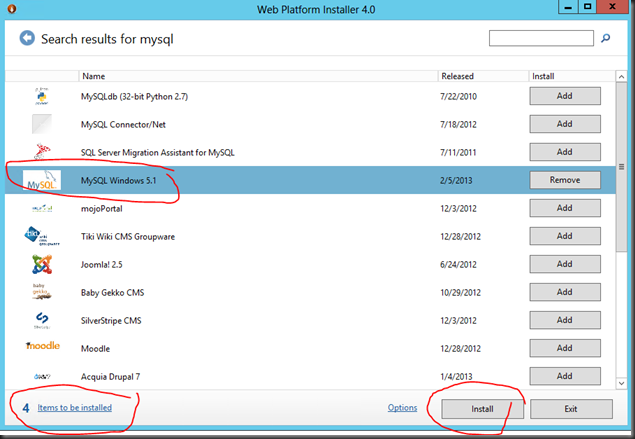
Task: Remove MySQL Windows 5.1 from install list
Action: pyautogui.click(x=565, y=180)
